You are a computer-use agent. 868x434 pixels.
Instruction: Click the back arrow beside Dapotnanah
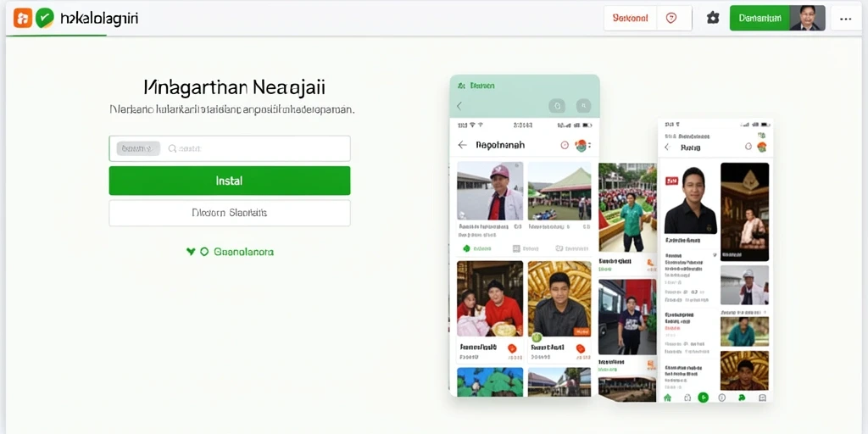(x=462, y=145)
